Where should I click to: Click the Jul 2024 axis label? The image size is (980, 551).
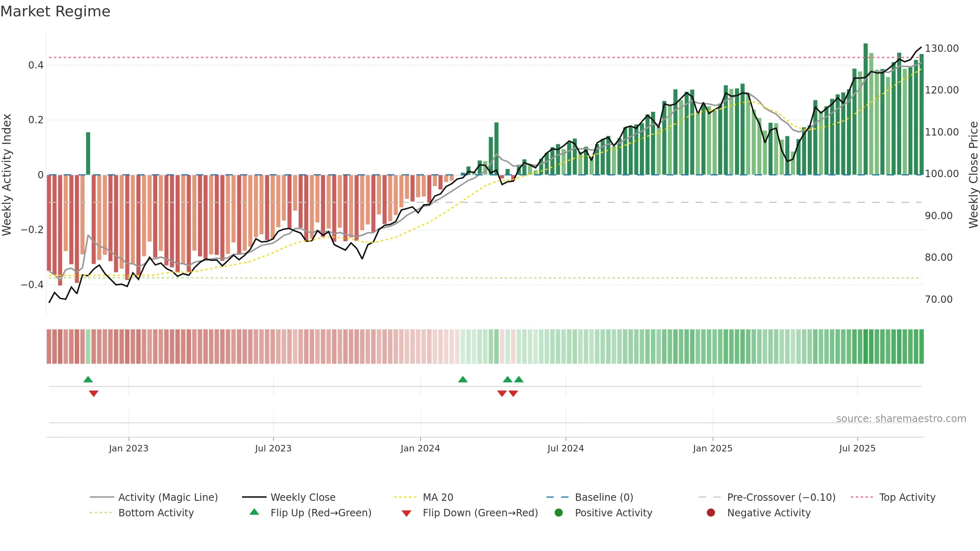[x=566, y=448]
